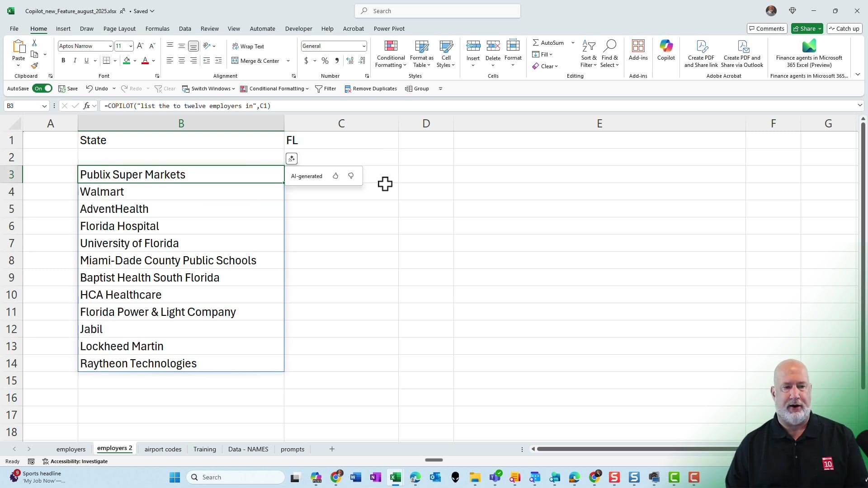Viewport: 868px width, 488px height.
Task: Give thumbs up to the AI-generated result
Action: tap(335, 176)
